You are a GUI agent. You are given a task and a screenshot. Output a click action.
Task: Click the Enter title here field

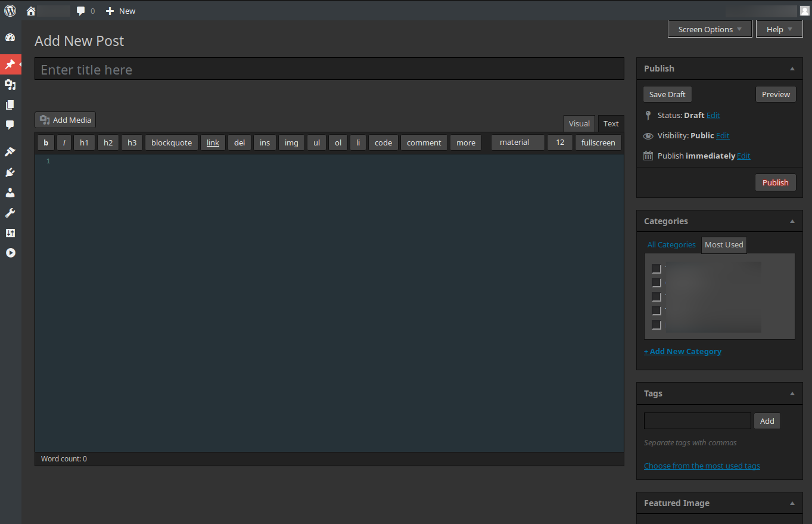pos(329,69)
